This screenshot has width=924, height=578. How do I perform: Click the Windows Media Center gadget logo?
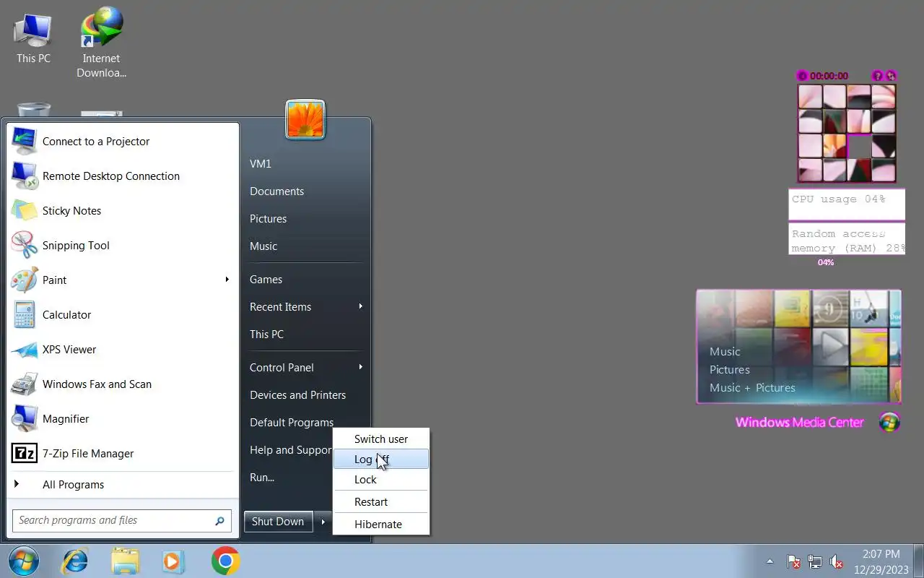889,422
